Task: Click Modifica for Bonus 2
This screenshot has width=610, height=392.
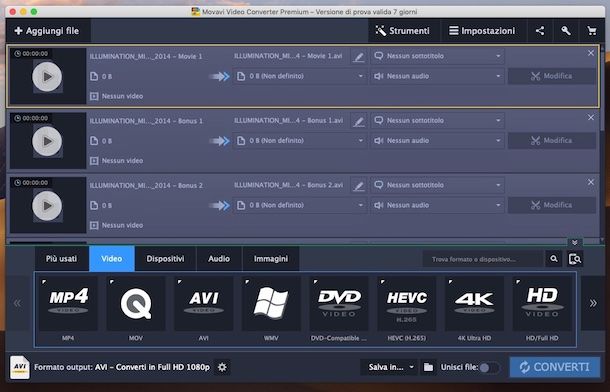Action: [552, 205]
